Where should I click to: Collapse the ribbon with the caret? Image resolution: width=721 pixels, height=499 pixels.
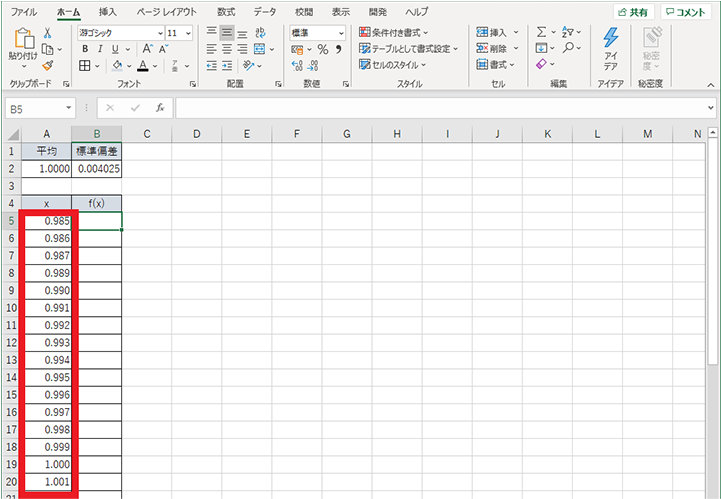(711, 85)
